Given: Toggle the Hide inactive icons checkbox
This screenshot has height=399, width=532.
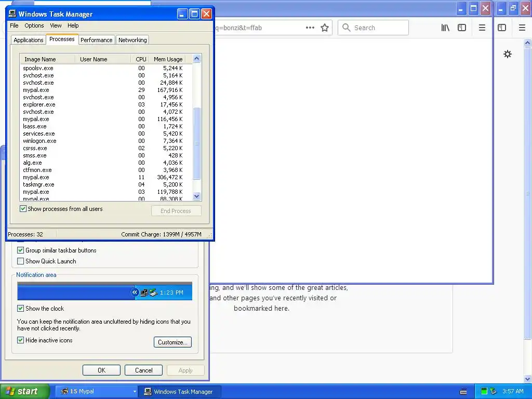Looking at the screenshot, I should 20,340.
